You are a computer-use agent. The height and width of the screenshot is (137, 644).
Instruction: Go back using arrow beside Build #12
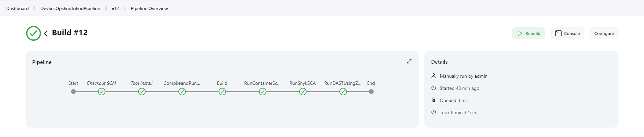(x=46, y=33)
